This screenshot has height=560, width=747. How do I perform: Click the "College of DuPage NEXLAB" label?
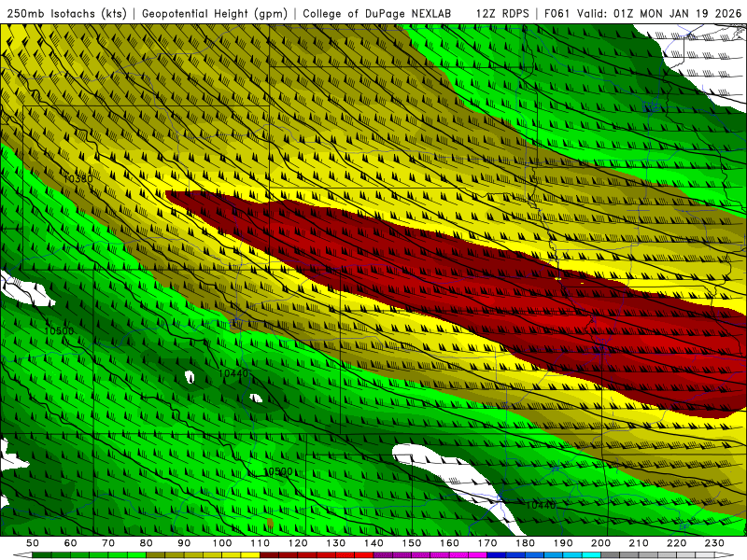point(377,14)
